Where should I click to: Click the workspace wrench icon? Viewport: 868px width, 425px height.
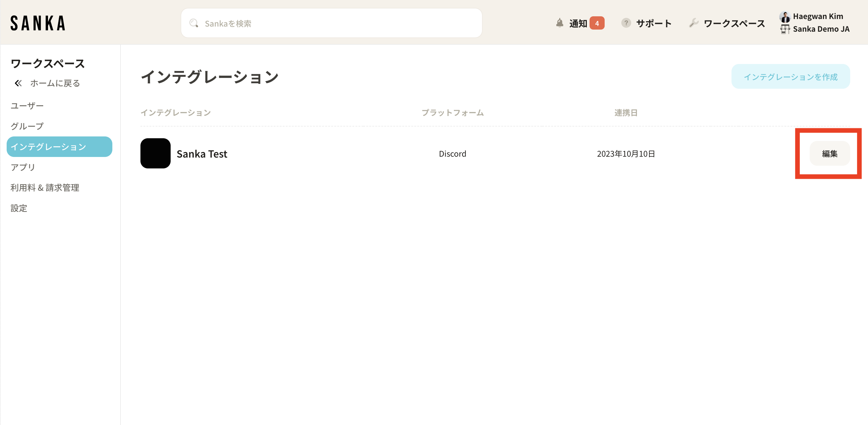(x=693, y=23)
